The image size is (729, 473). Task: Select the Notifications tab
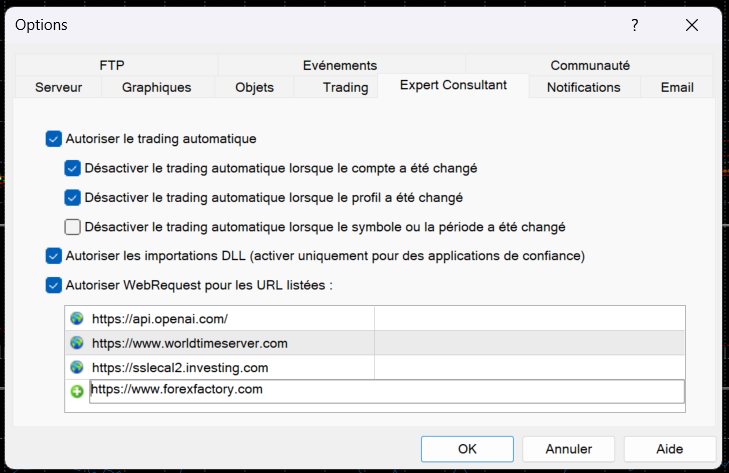(583, 87)
